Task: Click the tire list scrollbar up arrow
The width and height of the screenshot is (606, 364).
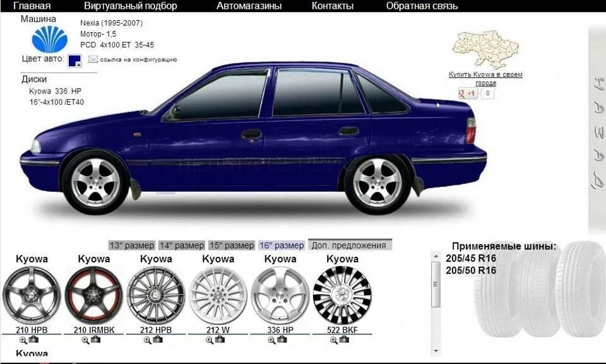Action: [436, 256]
